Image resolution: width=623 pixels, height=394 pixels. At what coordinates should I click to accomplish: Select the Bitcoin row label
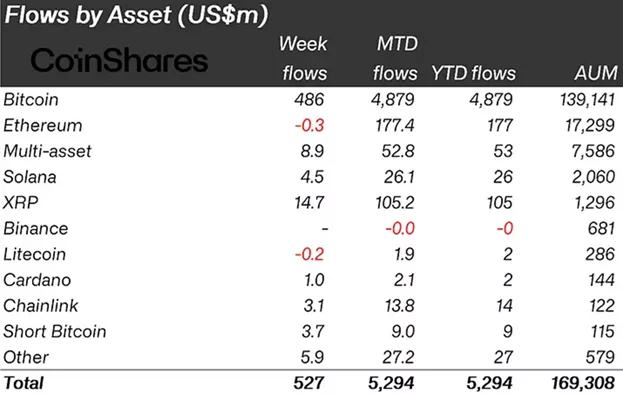tap(31, 100)
